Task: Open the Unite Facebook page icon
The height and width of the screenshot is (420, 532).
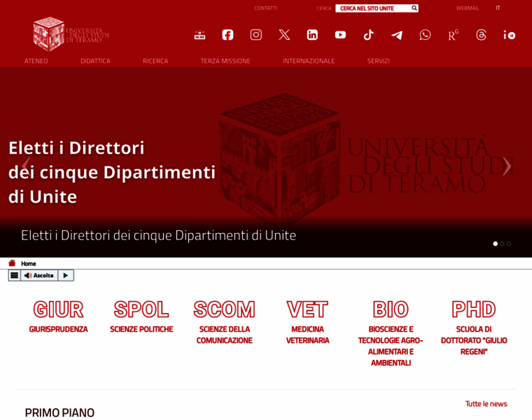Action: [227, 34]
